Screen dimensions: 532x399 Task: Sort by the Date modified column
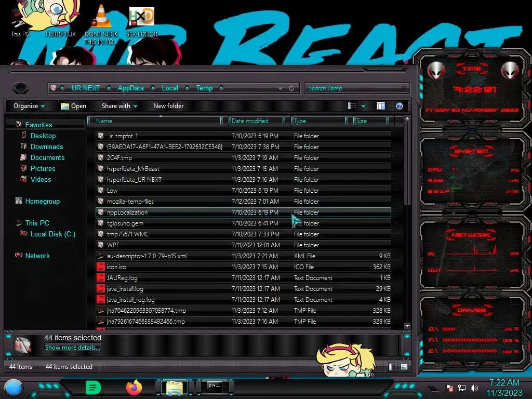point(256,121)
